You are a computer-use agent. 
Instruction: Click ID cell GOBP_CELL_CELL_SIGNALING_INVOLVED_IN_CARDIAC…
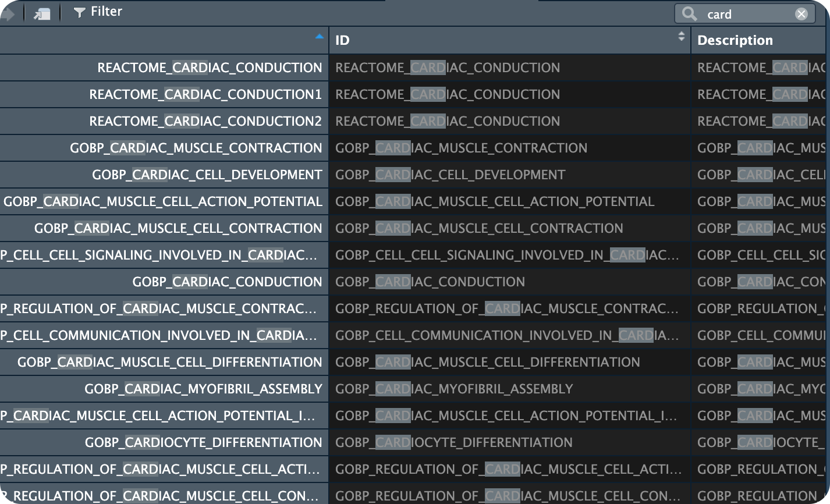pos(510,255)
